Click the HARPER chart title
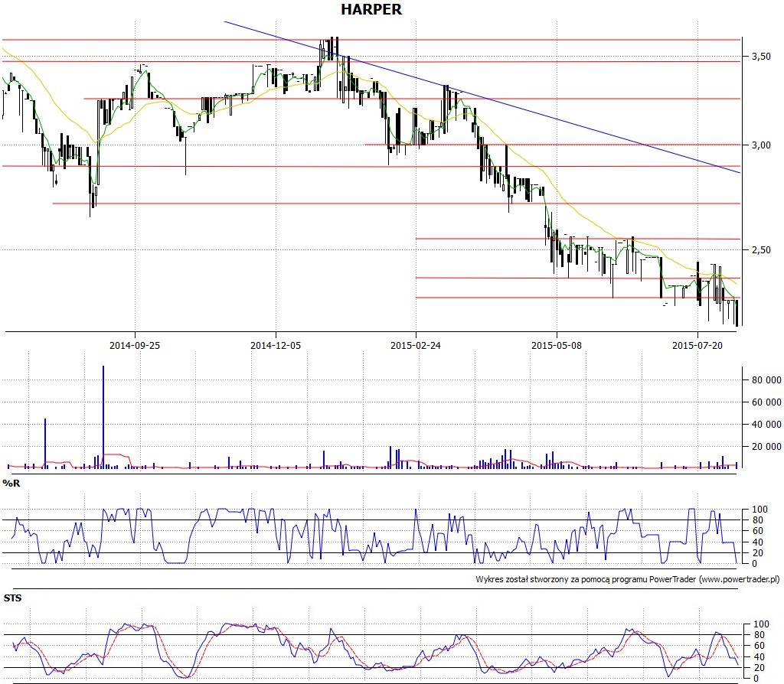784x684 pixels. click(371, 9)
